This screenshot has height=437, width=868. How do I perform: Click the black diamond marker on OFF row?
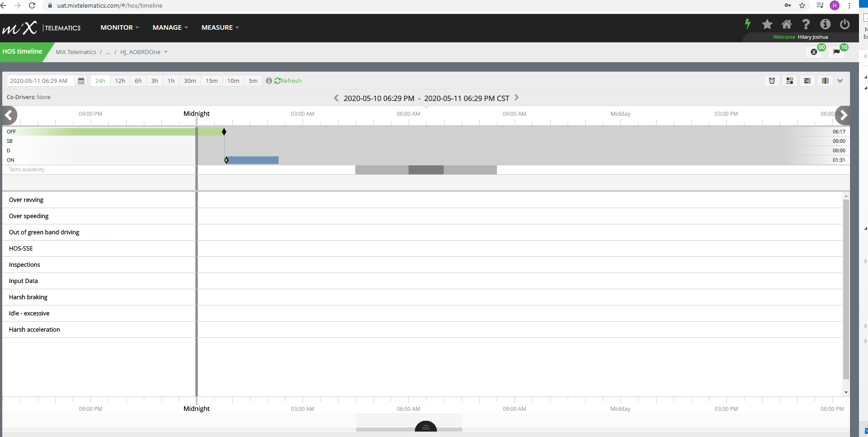click(x=224, y=132)
